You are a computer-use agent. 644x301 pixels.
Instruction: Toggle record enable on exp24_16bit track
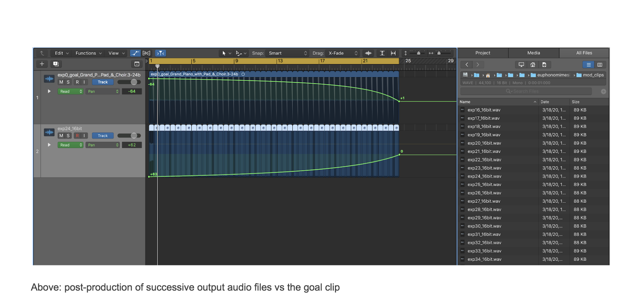coord(77,136)
